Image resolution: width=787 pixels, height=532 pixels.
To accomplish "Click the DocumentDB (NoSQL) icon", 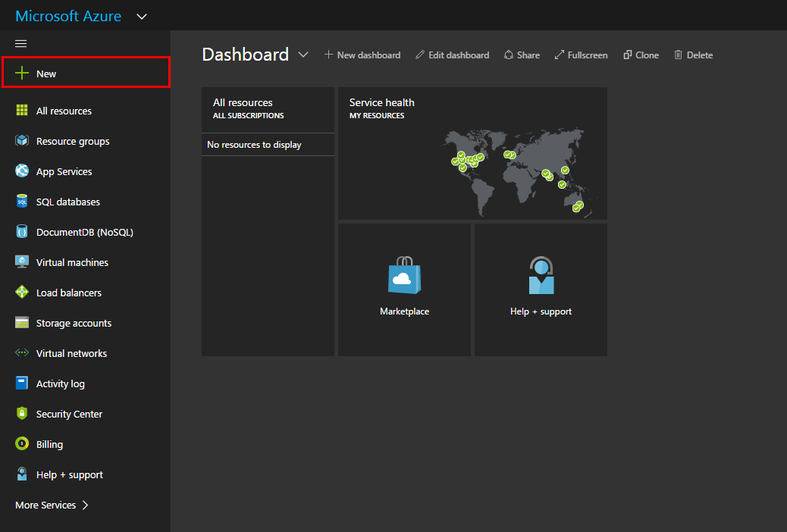I will coord(21,231).
